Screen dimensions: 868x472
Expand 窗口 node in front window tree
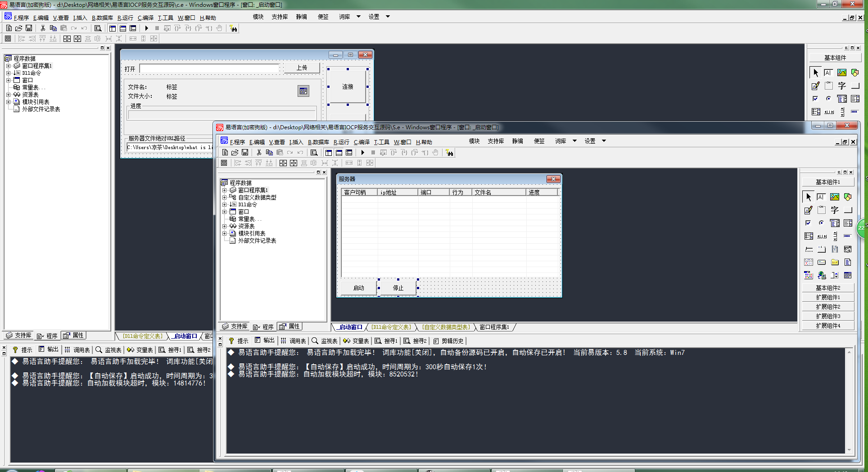[225, 212]
